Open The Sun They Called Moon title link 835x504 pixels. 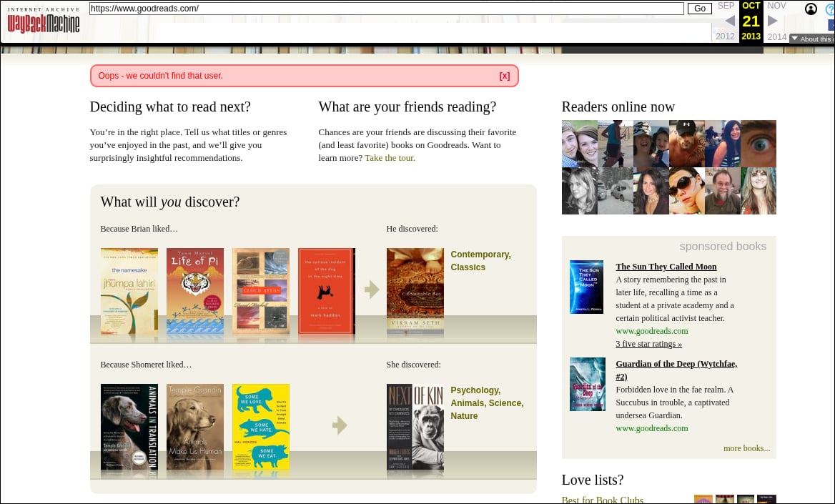[x=666, y=267]
